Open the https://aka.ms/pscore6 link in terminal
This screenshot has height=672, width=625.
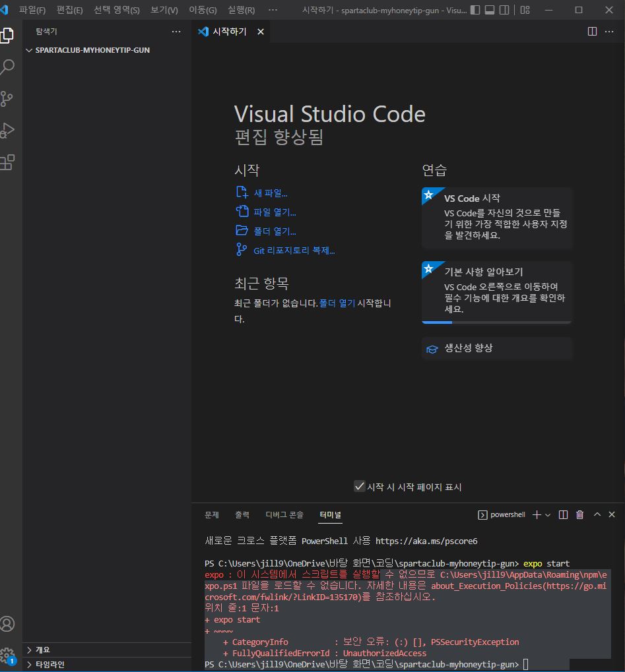[426, 541]
